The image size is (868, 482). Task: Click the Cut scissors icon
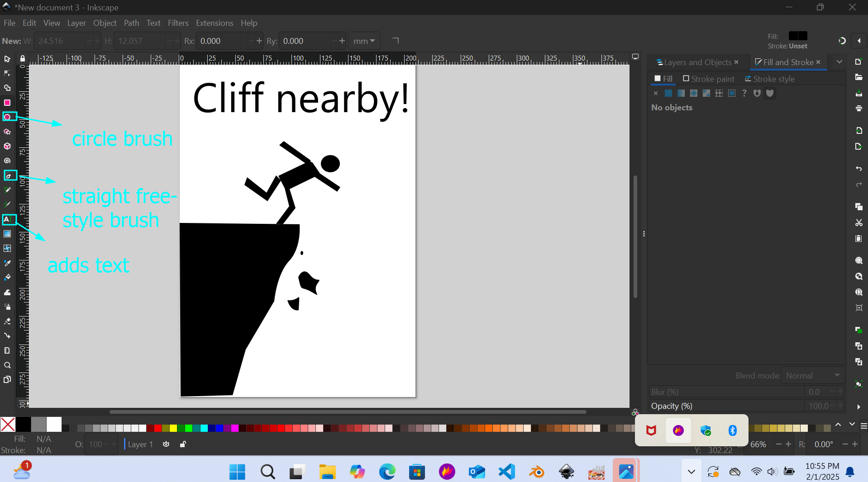858,222
